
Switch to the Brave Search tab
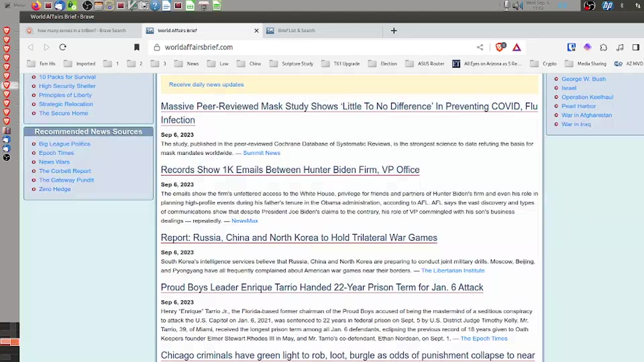[82, 31]
